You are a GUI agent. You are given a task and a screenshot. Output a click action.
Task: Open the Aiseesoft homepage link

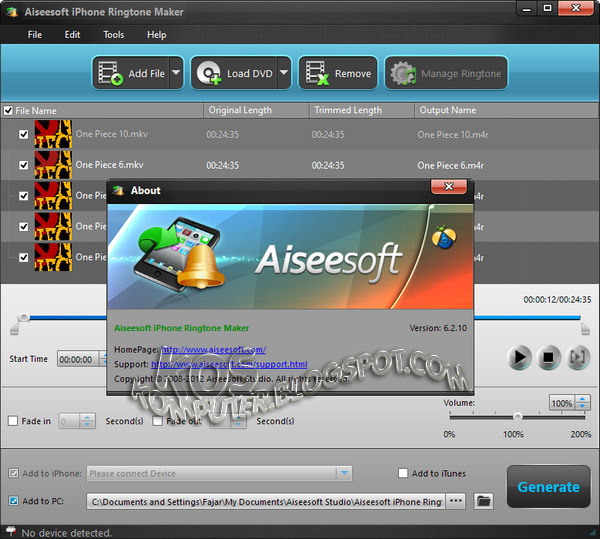[214, 350]
